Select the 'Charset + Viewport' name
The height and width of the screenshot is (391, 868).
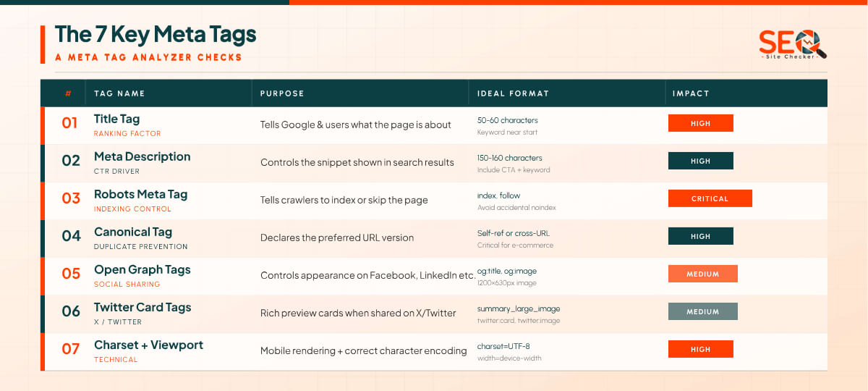tap(148, 345)
